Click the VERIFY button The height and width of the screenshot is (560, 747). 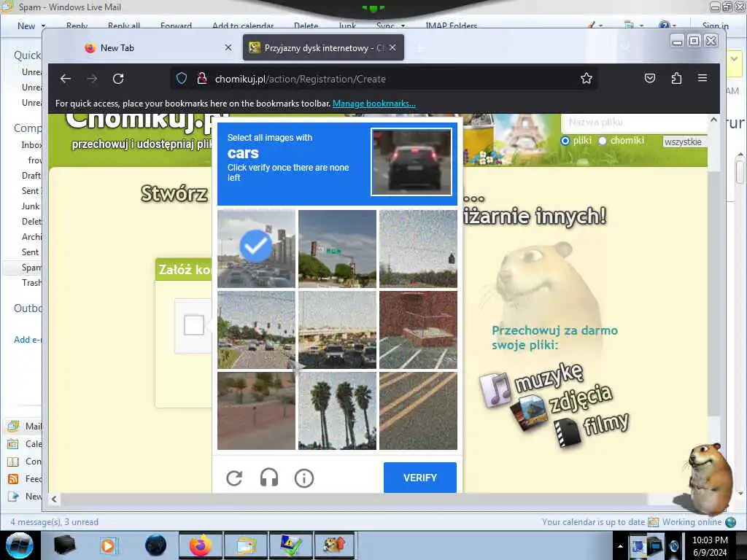point(419,478)
